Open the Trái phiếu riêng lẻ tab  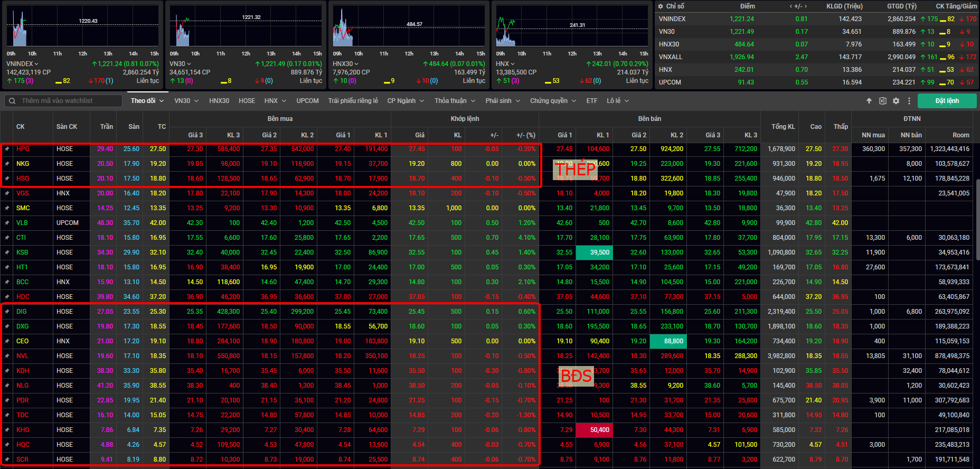point(353,101)
